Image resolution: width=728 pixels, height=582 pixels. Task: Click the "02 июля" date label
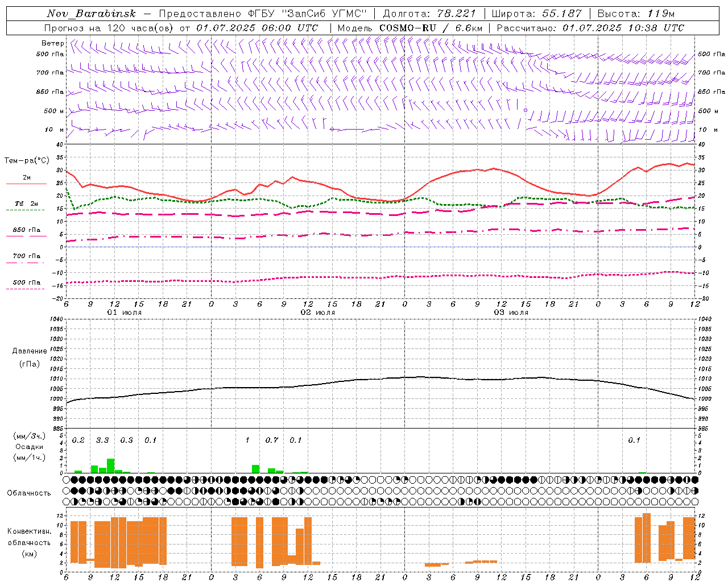(x=318, y=313)
